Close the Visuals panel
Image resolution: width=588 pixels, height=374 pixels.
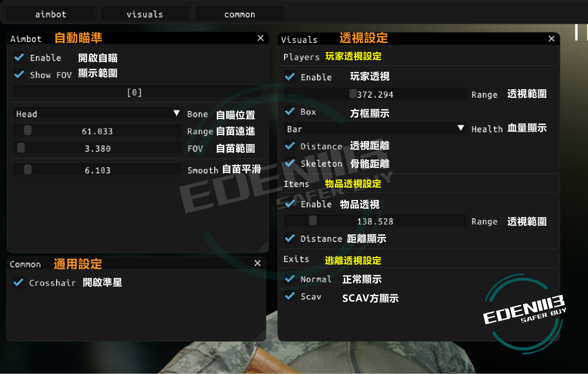click(551, 39)
